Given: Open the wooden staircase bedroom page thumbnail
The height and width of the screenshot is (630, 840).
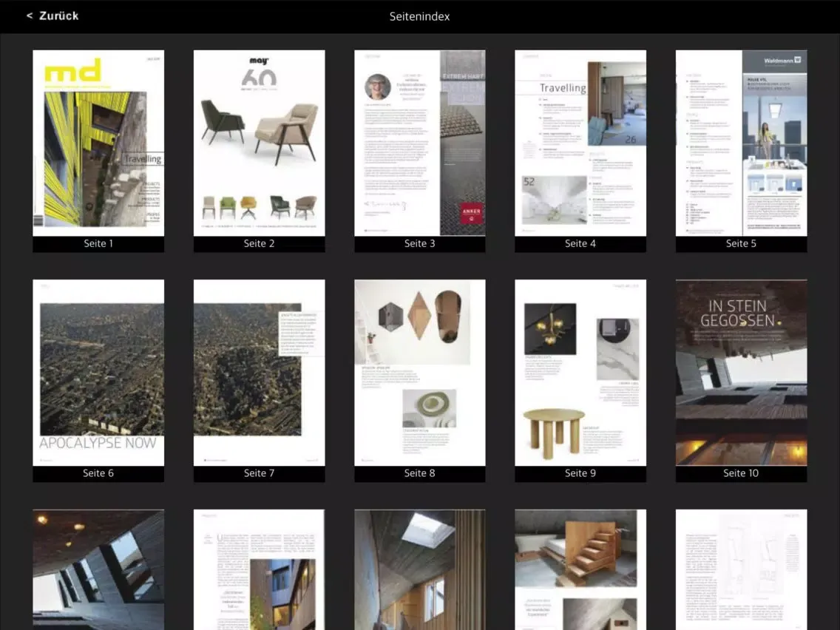Looking at the screenshot, I should point(580,569).
